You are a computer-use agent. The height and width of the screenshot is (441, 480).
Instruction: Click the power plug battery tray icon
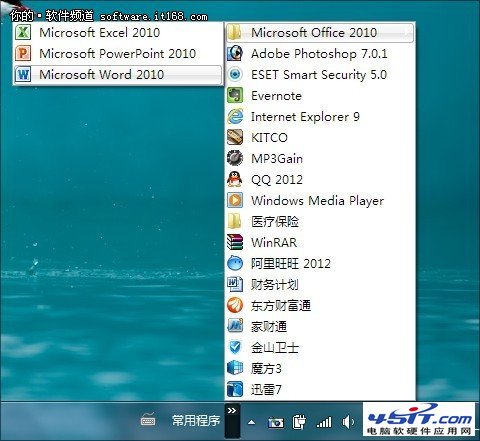coord(299,422)
